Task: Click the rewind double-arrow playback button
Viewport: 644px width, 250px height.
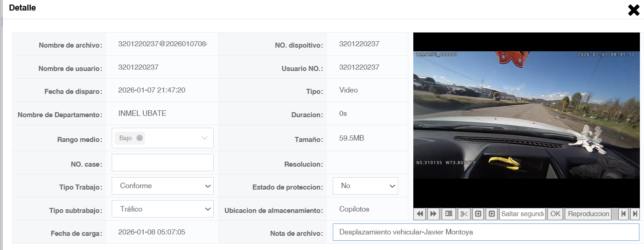Action: click(420, 214)
